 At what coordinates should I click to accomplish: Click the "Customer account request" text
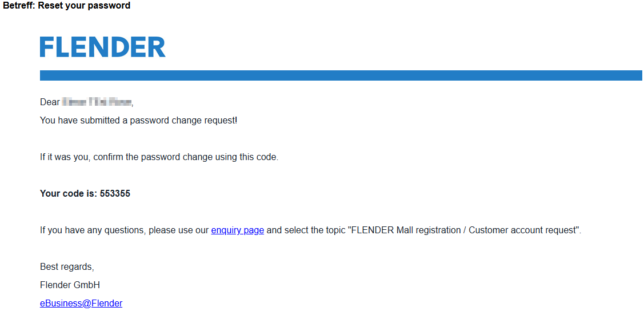522,230
